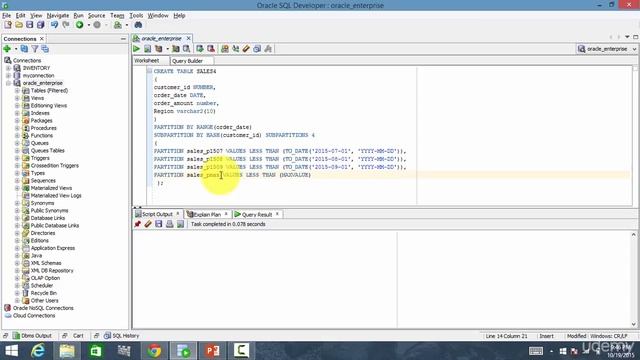Expand the Other Users tree node

coord(17,300)
